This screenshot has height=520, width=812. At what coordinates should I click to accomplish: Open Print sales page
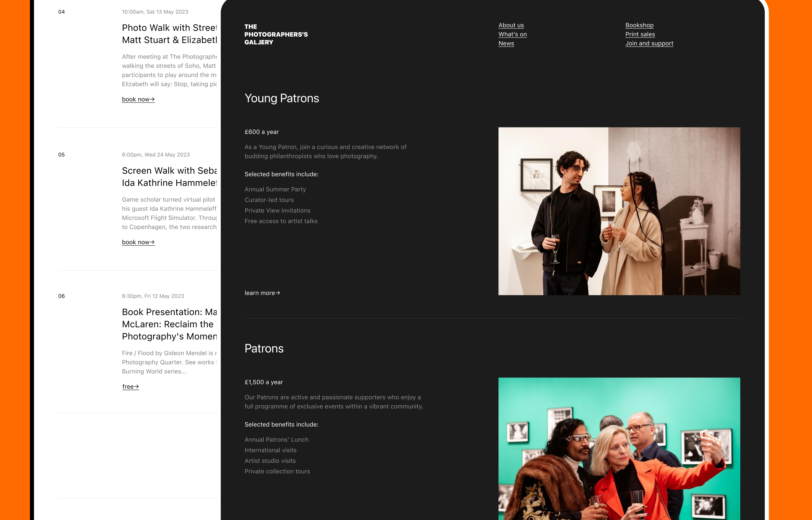coord(640,35)
